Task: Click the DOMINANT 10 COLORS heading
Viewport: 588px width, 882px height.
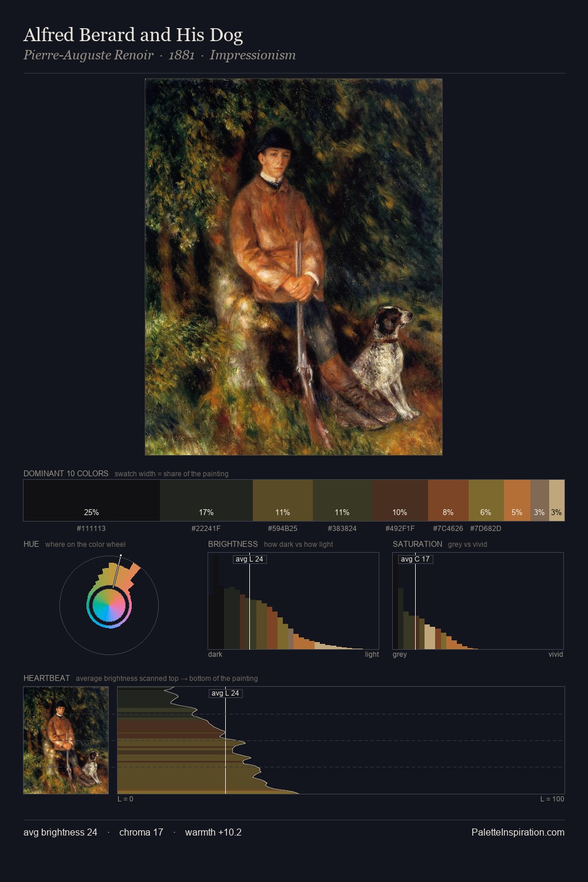Action: point(66,473)
